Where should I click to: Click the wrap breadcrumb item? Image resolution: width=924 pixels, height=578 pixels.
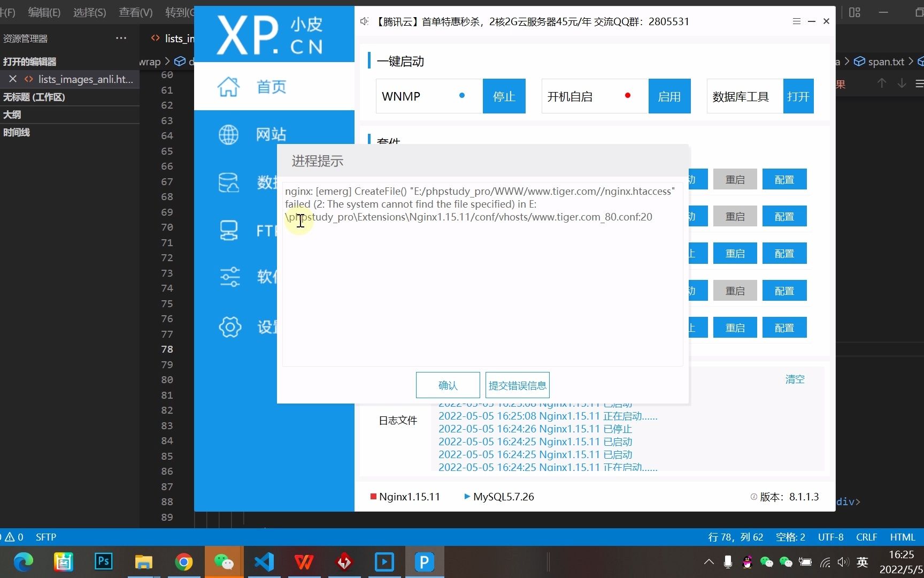[150, 62]
